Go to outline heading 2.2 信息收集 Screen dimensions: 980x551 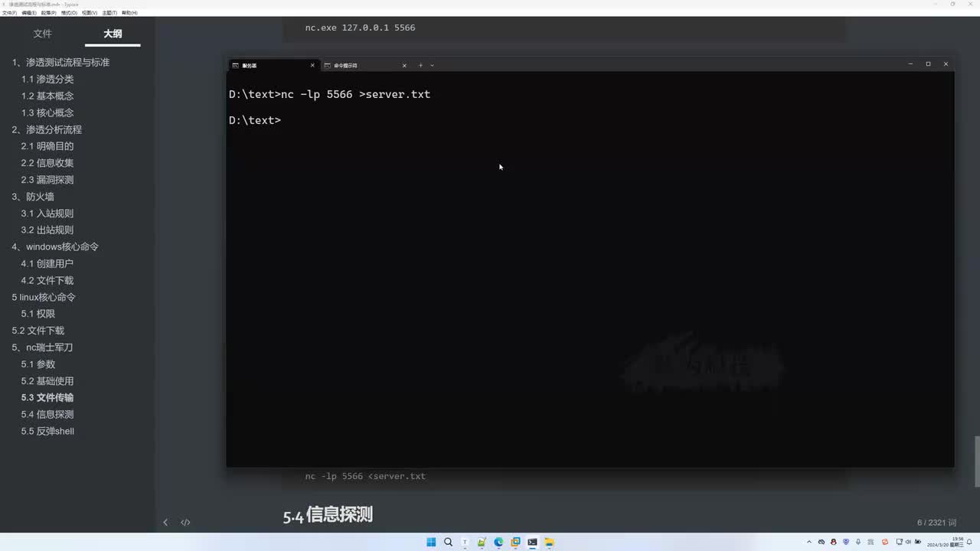click(47, 163)
